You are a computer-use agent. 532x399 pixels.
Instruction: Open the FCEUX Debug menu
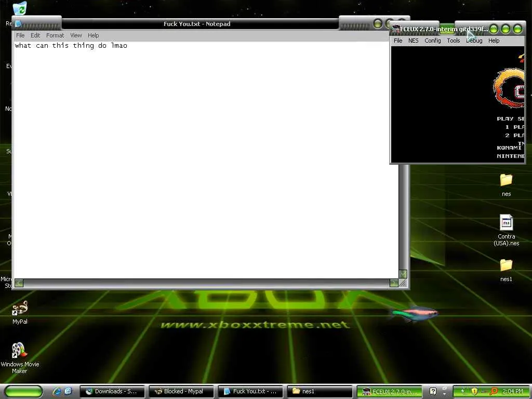(474, 41)
